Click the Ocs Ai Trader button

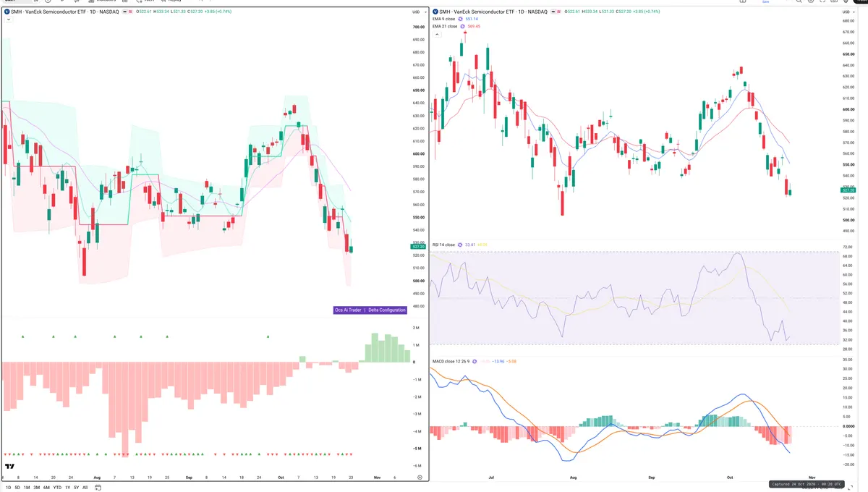[348, 310]
